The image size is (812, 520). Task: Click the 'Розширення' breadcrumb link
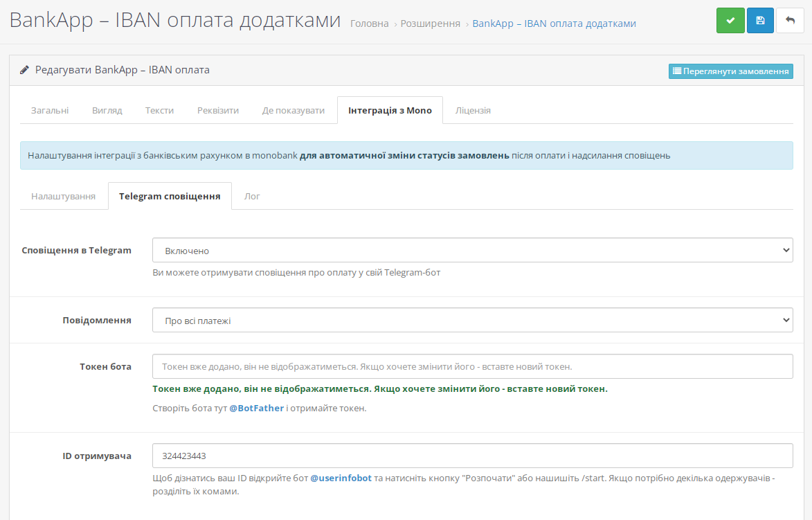tap(430, 24)
